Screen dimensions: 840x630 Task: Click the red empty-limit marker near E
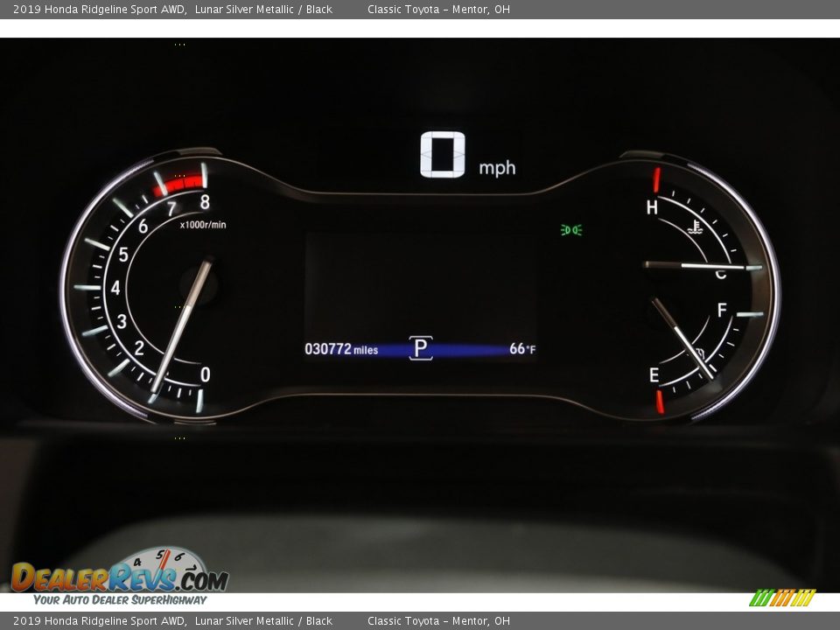point(660,402)
